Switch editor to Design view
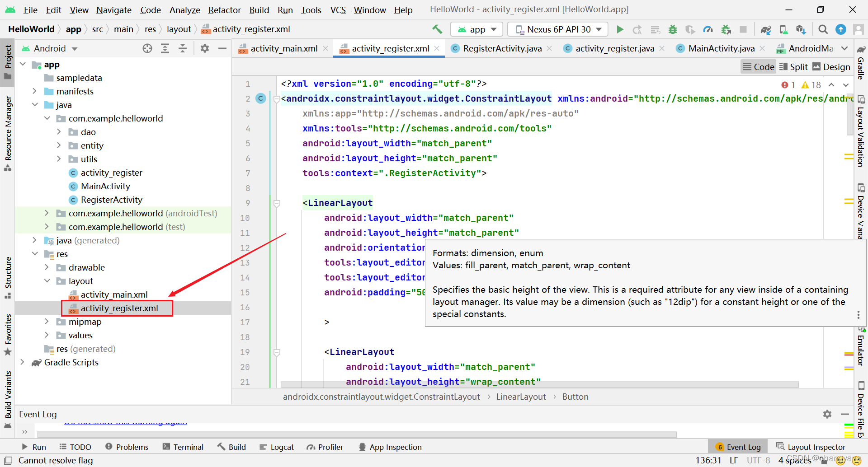Viewport: 868px width, 467px height. point(831,67)
